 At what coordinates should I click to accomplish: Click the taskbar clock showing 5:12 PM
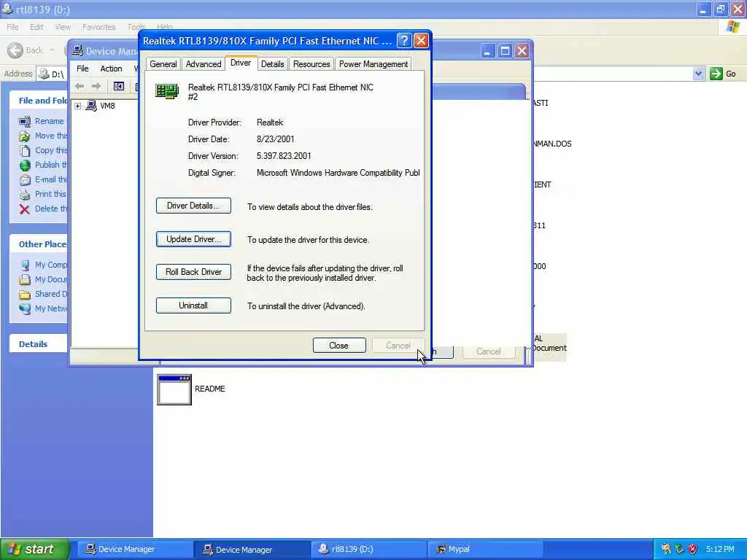[720, 549]
